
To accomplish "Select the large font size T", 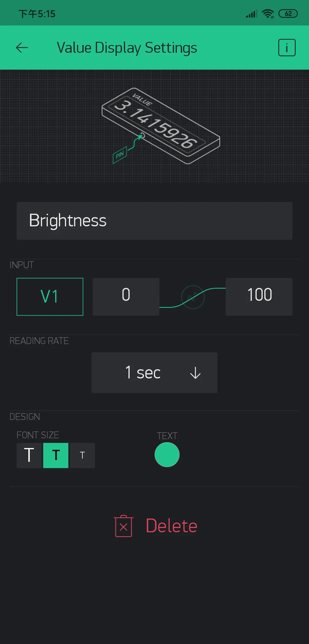I will pyautogui.click(x=29, y=455).
